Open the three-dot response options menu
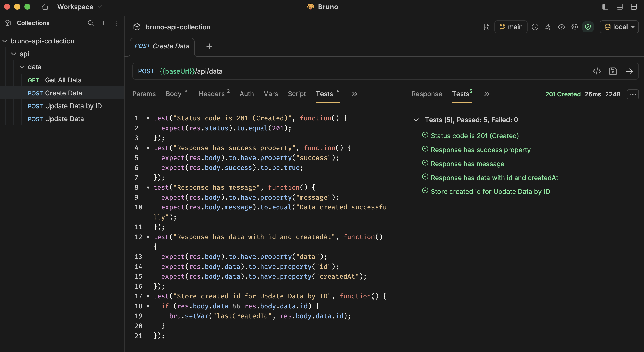This screenshot has height=352, width=644. (633, 94)
